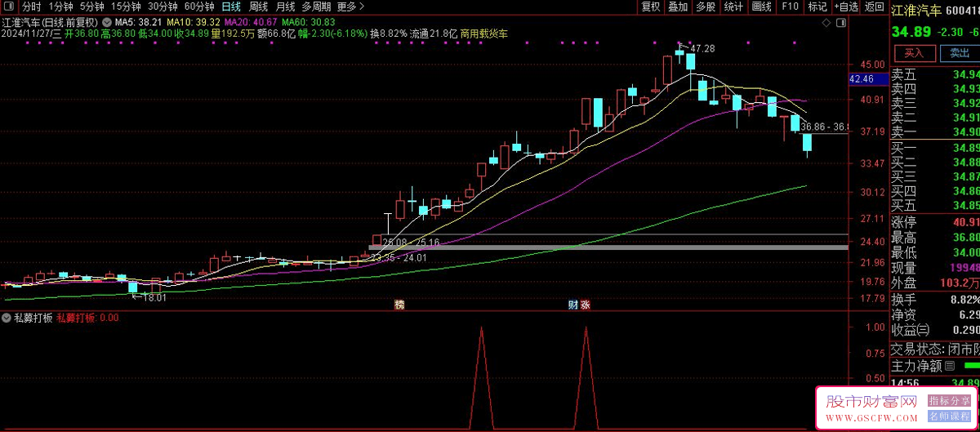This screenshot has width=980, height=432.
Task: Expand the 更多 periods dropdown
Action: click(x=350, y=7)
